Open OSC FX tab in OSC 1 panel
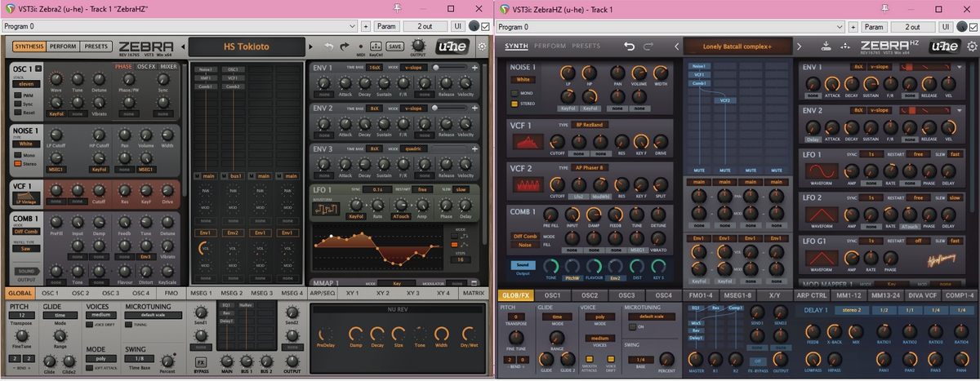 tap(146, 65)
